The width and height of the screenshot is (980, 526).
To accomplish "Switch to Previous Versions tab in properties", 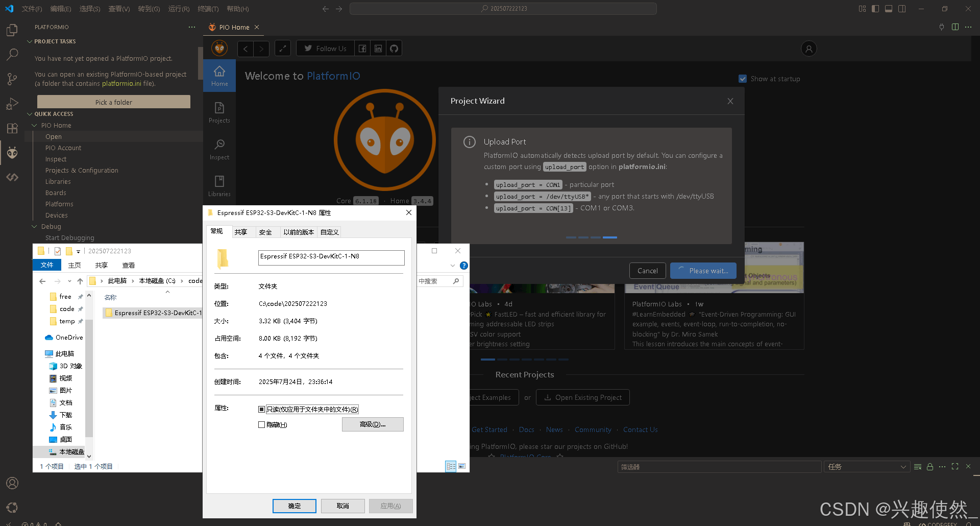I will pyautogui.click(x=299, y=232).
